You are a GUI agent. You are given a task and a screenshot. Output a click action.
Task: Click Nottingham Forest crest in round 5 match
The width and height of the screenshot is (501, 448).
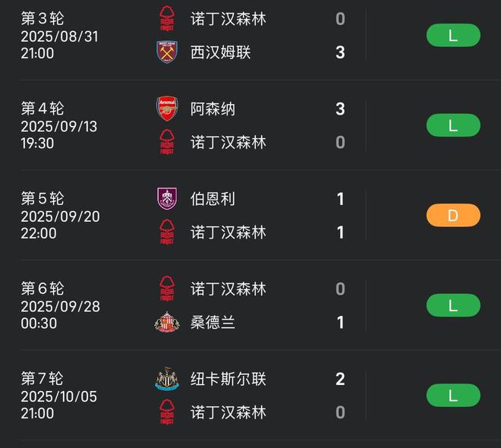click(x=167, y=232)
